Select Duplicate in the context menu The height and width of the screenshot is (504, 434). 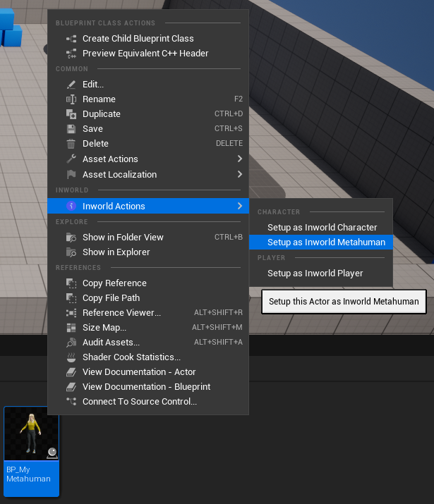click(148, 113)
